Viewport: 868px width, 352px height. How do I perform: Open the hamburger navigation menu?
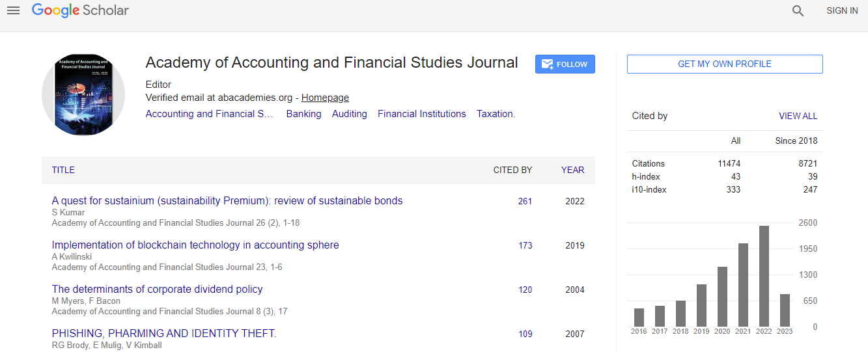13,10
